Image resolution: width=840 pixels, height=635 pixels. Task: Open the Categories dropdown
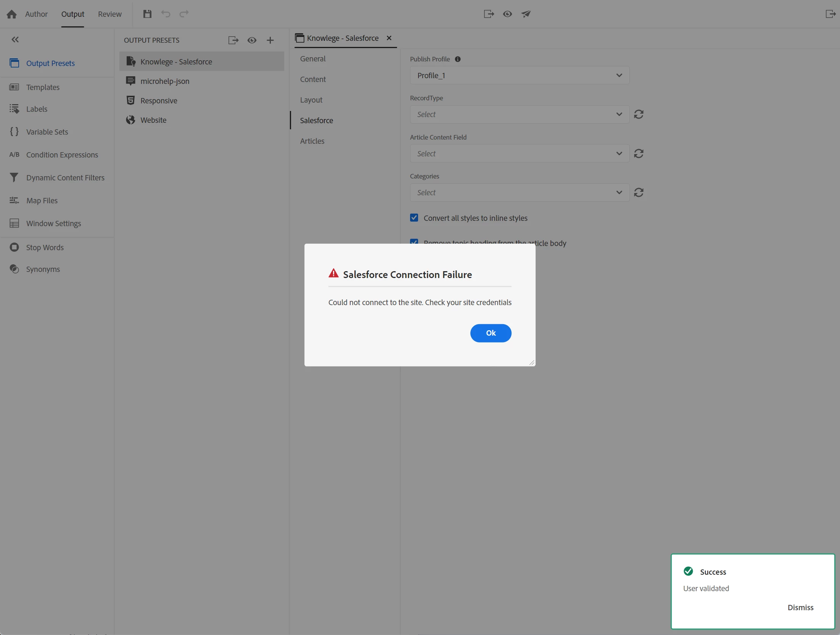pyautogui.click(x=519, y=193)
